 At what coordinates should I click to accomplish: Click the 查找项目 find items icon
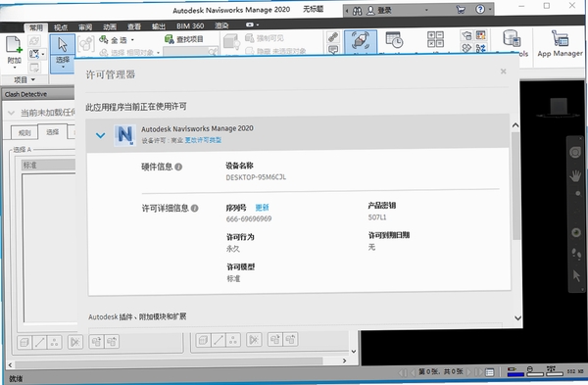[x=170, y=39]
